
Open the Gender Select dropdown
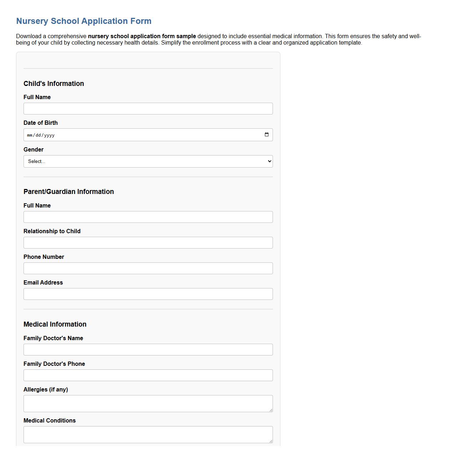[148, 161]
